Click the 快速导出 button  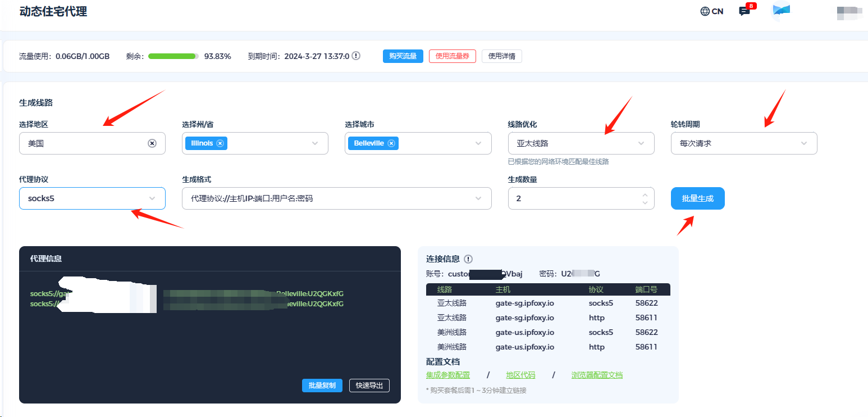click(x=369, y=386)
